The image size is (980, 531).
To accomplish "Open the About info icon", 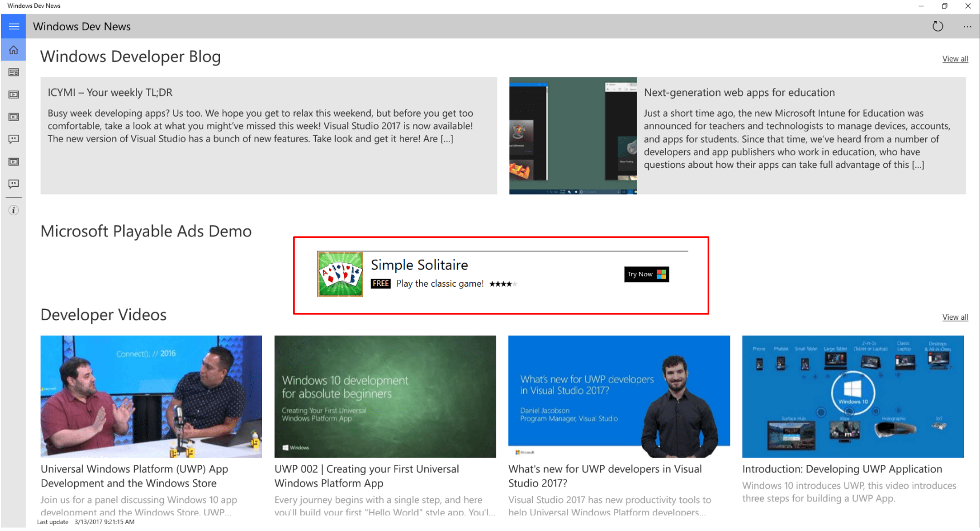I will [14, 210].
